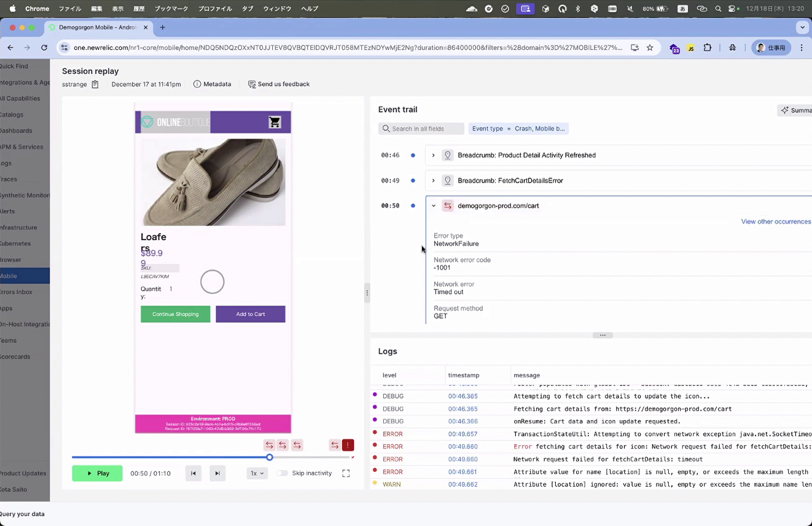
Task: Open APM & Services in the sidebar
Action: click(21, 147)
